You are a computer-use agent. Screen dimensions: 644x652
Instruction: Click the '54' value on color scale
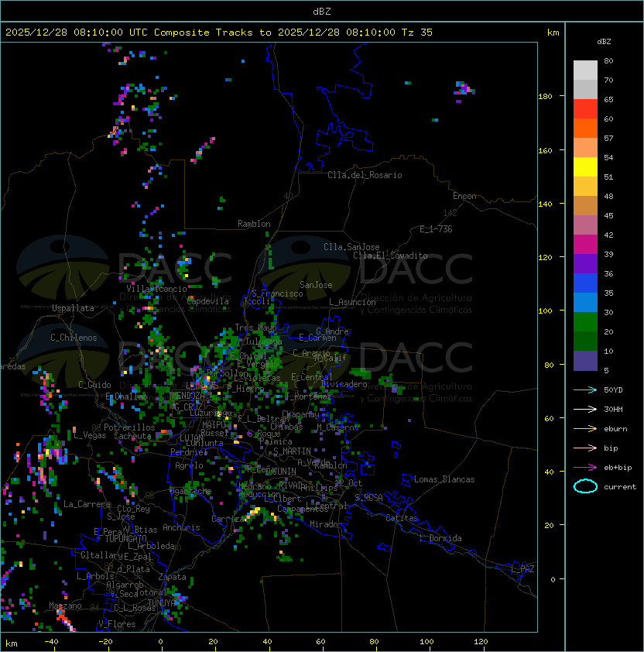tap(608, 158)
